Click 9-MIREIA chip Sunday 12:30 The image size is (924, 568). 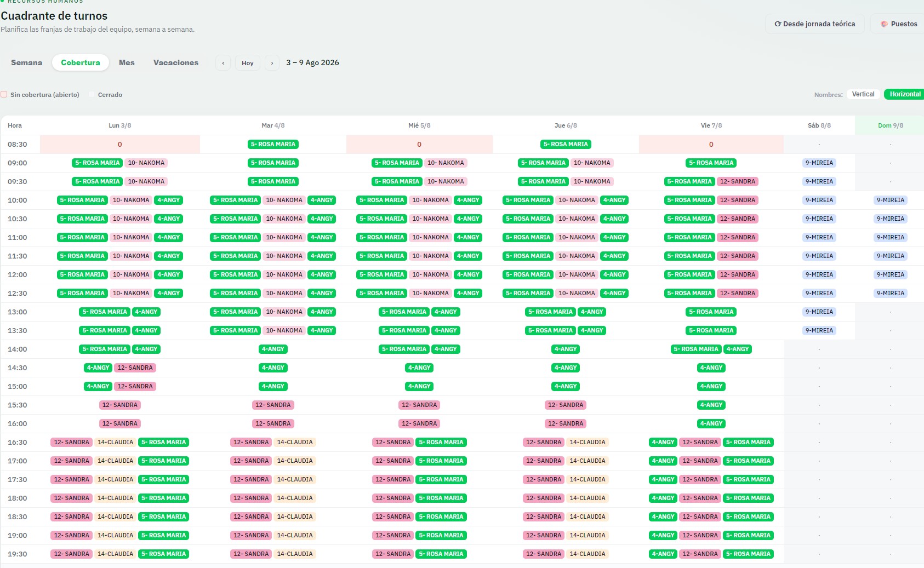tap(891, 294)
